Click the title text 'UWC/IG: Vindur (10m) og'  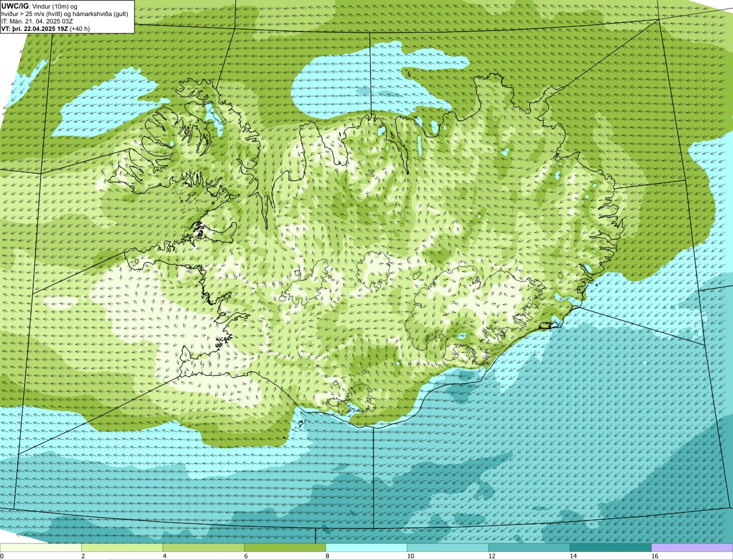point(39,6)
